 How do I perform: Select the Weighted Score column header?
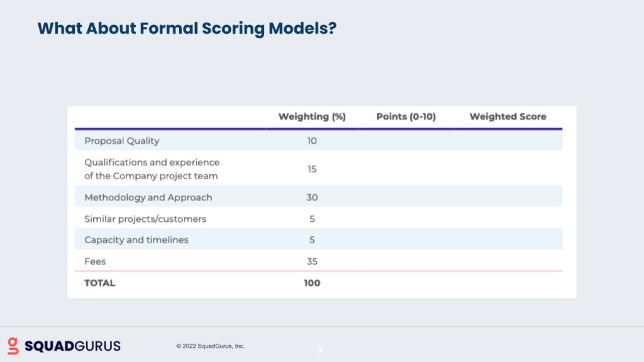pyautogui.click(x=508, y=116)
